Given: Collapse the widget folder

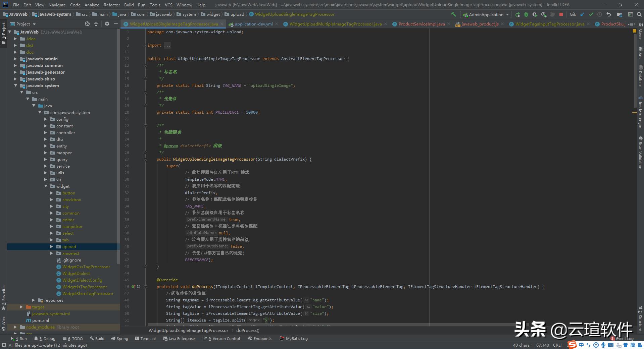Looking at the screenshot, I should (46, 186).
